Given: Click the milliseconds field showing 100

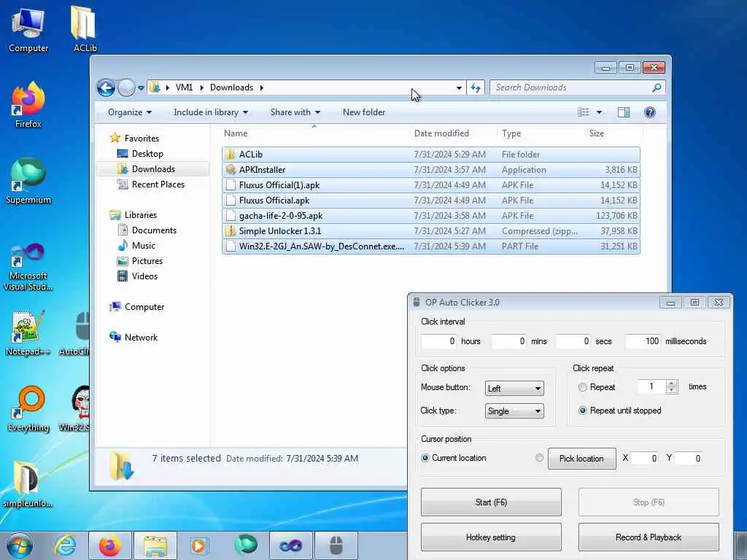Looking at the screenshot, I should (x=643, y=341).
